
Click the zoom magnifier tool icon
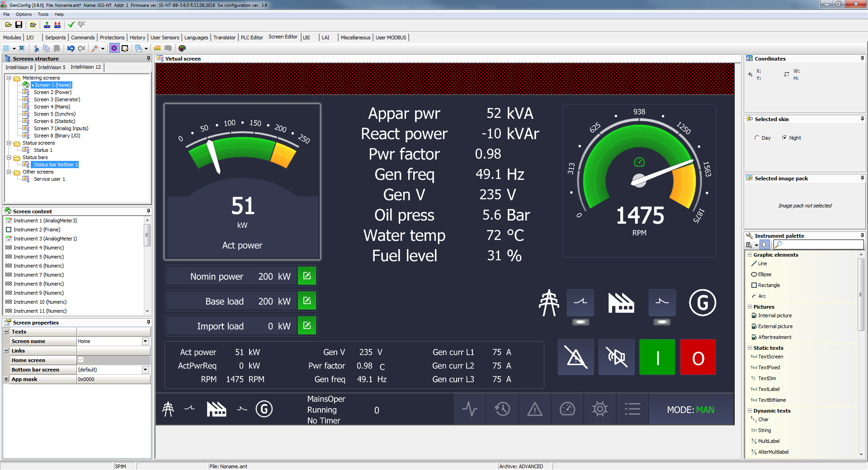click(x=95, y=48)
